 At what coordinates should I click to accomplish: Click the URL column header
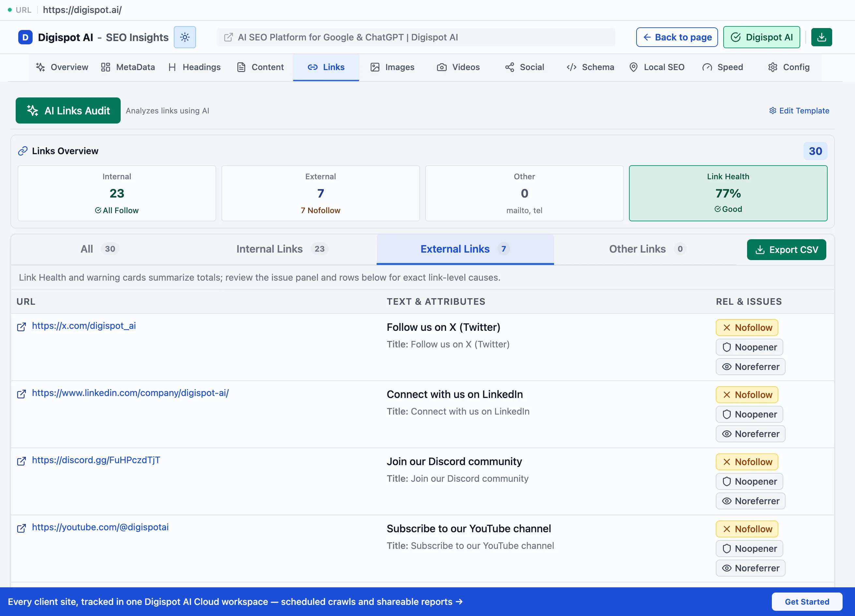pyautogui.click(x=26, y=301)
